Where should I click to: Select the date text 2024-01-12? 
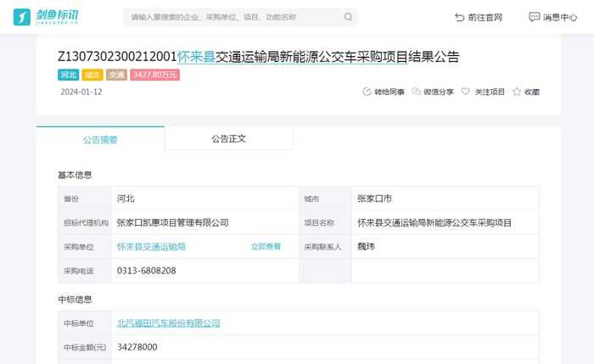point(81,92)
